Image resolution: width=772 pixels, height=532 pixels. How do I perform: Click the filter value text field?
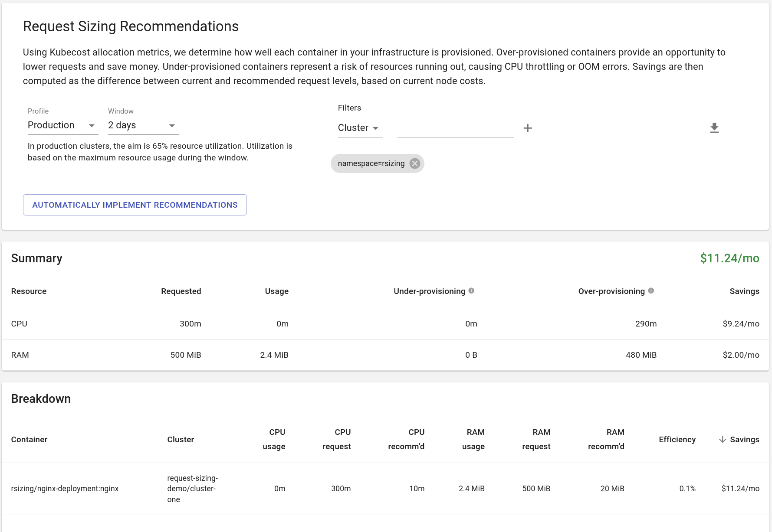(455, 128)
